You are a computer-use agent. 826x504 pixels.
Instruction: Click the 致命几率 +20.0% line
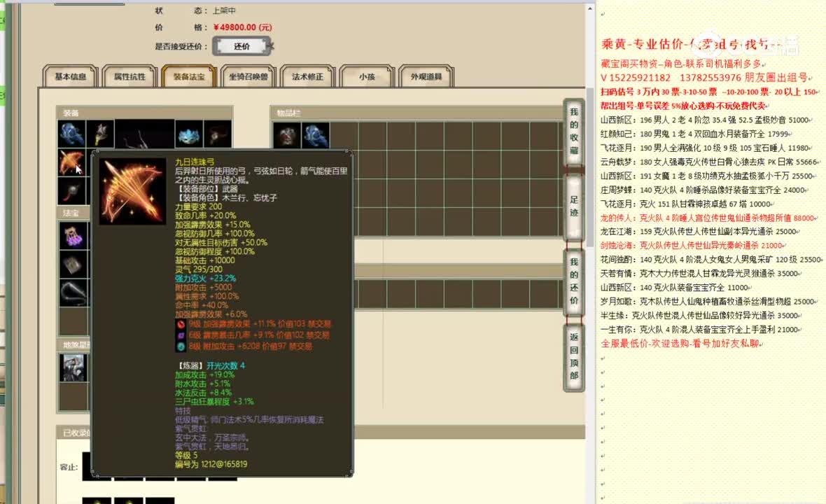[205, 216]
